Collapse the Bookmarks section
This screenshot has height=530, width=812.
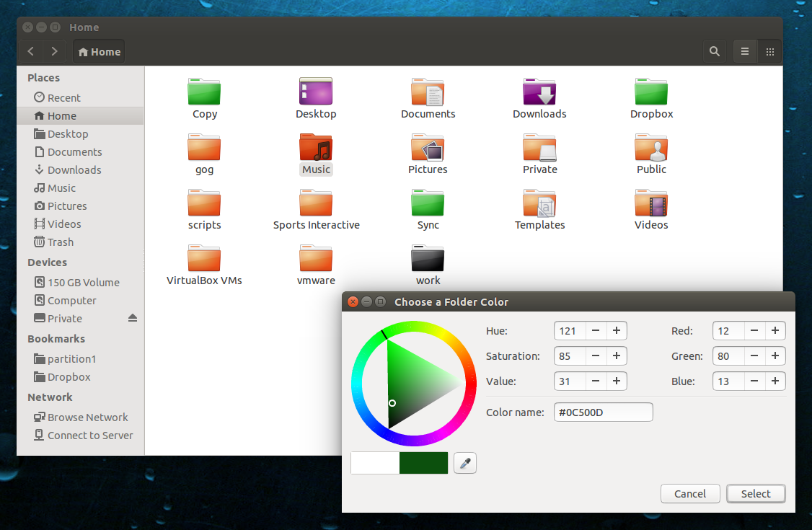[56, 338]
